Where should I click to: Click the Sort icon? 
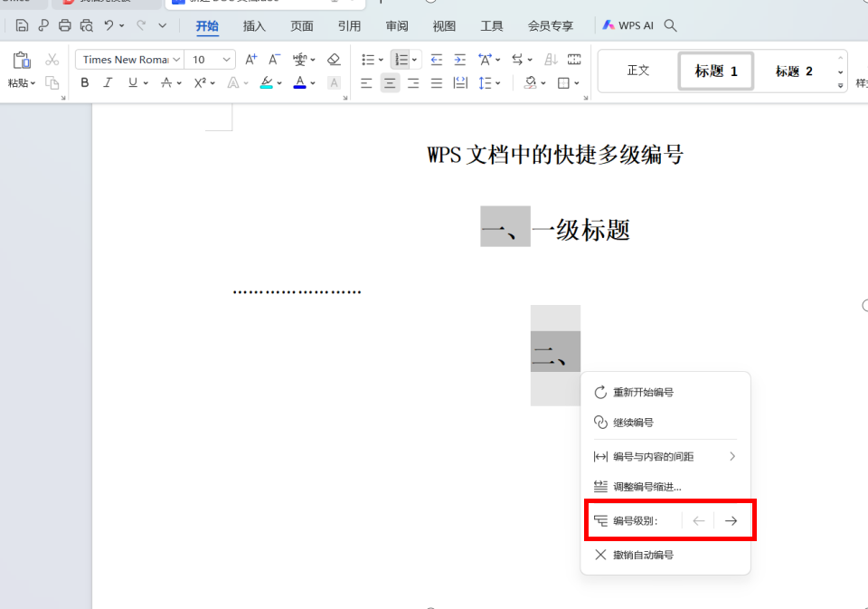[551, 60]
